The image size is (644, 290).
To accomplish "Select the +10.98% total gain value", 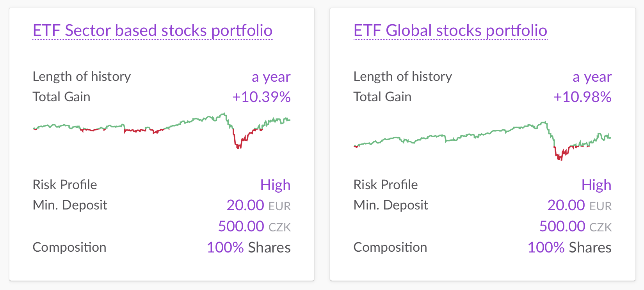I will coord(582,97).
